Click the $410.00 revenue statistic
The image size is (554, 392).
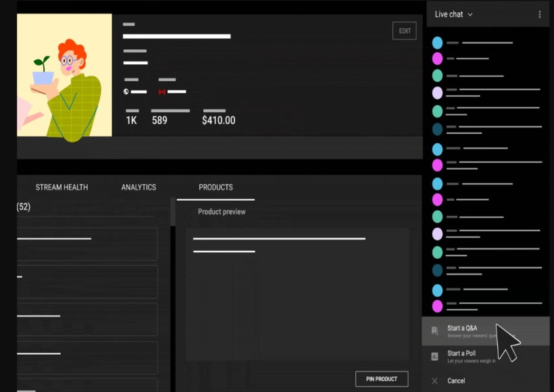coord(218,120)
